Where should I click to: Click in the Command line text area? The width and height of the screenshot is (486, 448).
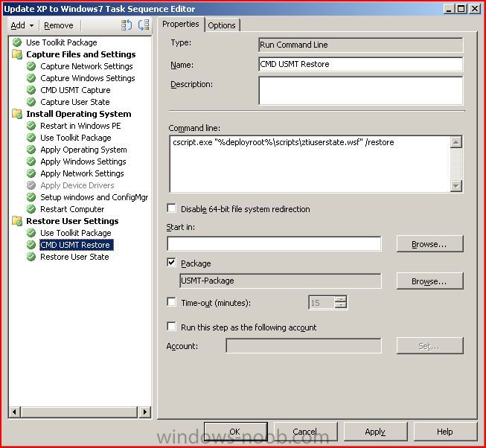[x=310, y=164]
